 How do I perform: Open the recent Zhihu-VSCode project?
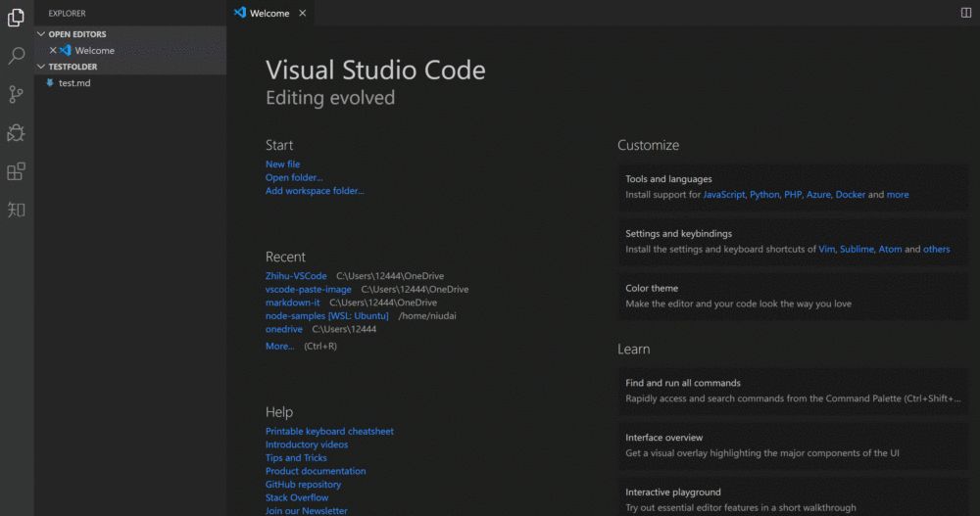tap(296, 276)
